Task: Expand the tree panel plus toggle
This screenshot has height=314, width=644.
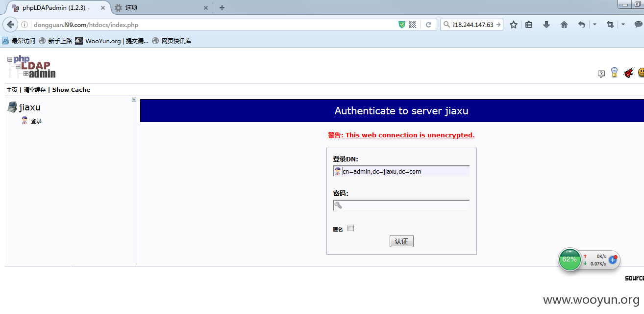Action: tap(134, 100)
